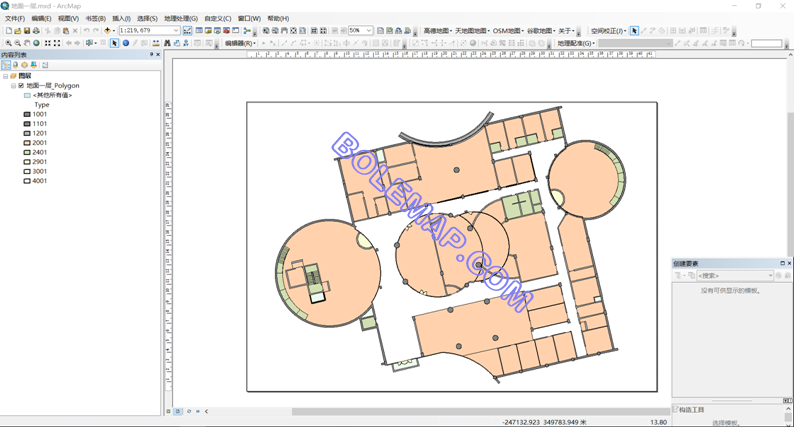The width and height of the screenshot is (794, 427).
Task: Select the 3001 legend entry
Action: point(39,171)
